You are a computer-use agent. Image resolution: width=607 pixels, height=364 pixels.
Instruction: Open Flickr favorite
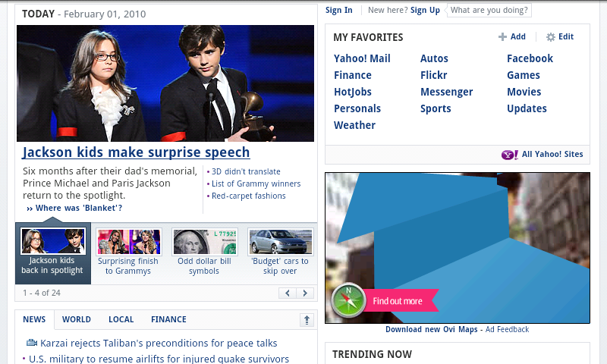(x=433, y=75)
